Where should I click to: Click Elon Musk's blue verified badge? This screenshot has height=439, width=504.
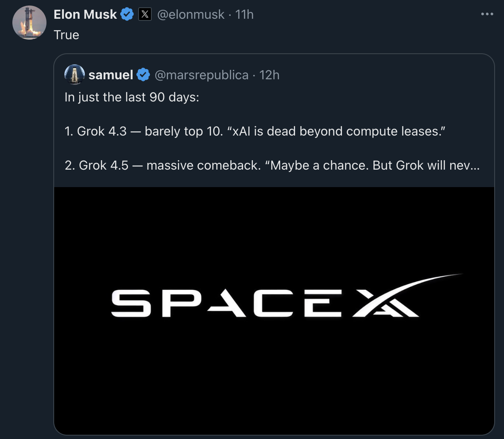(x=127, y=14)
